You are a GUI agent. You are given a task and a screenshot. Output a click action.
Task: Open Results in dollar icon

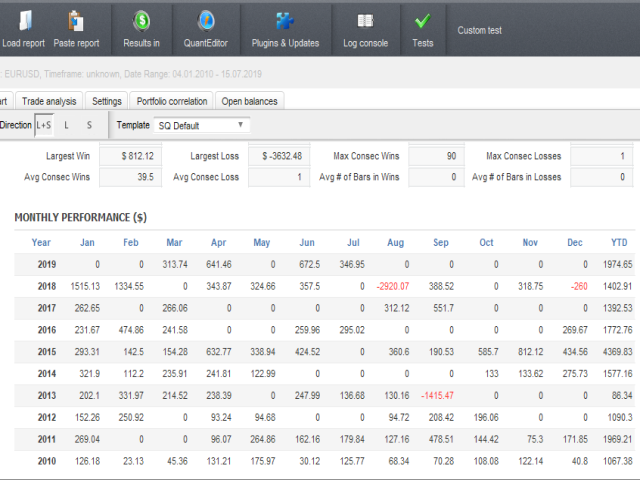tap(142, 21)
